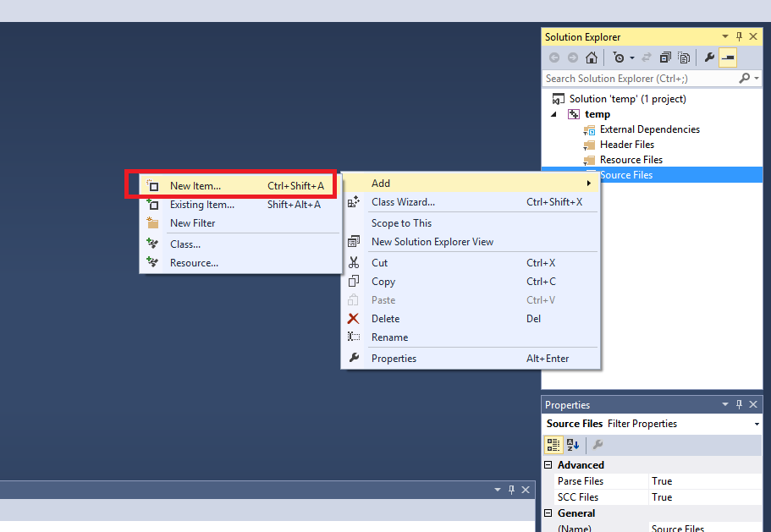Sort properties alphabetically with the A-Z icon
771x532 pixels.
tap(573, 445)
